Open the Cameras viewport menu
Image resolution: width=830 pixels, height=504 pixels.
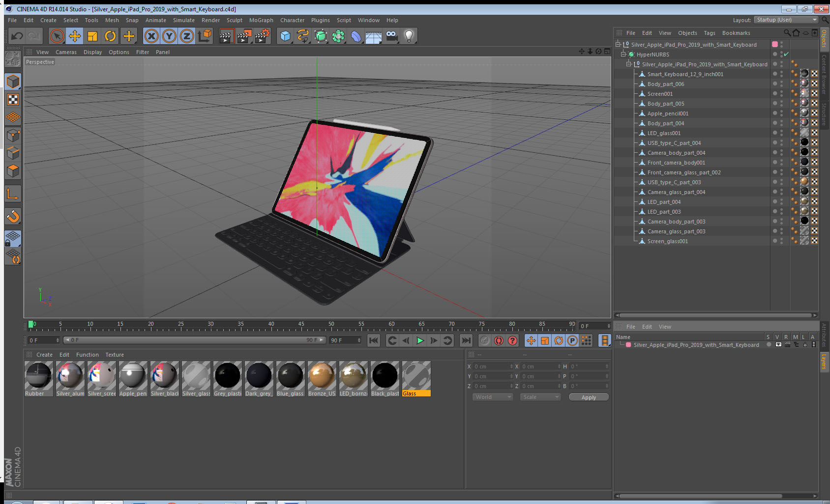click(x=66, y=52)
